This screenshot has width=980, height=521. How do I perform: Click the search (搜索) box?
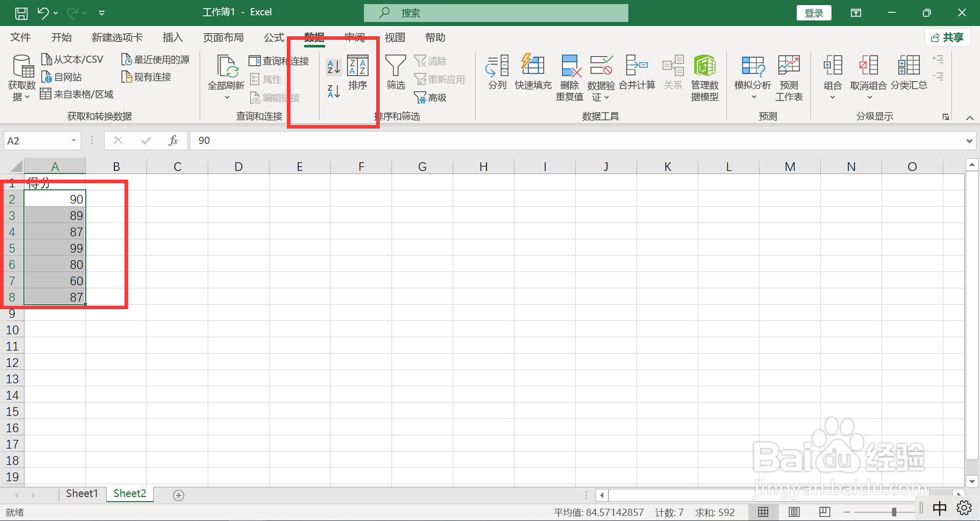coord(496,13)
